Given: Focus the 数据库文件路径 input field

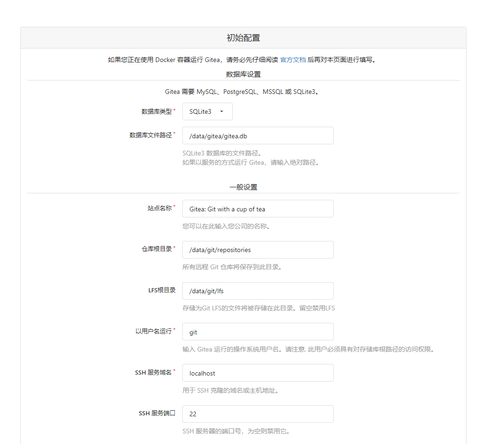Looking at the screenshot, I should (x=258, y=136).
